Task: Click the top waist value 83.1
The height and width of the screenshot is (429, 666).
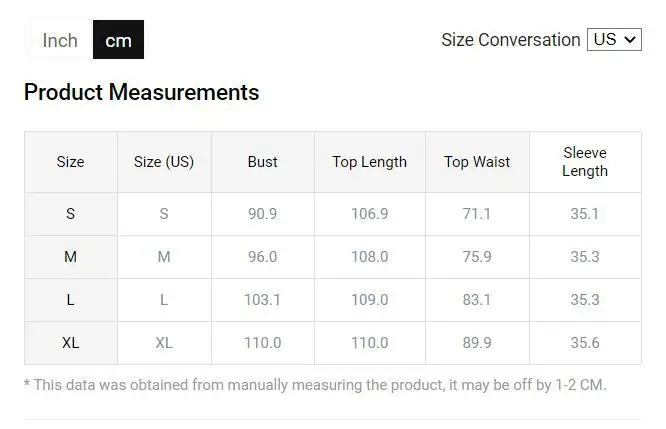Action: pyautogui.click(x=477, y=300)
